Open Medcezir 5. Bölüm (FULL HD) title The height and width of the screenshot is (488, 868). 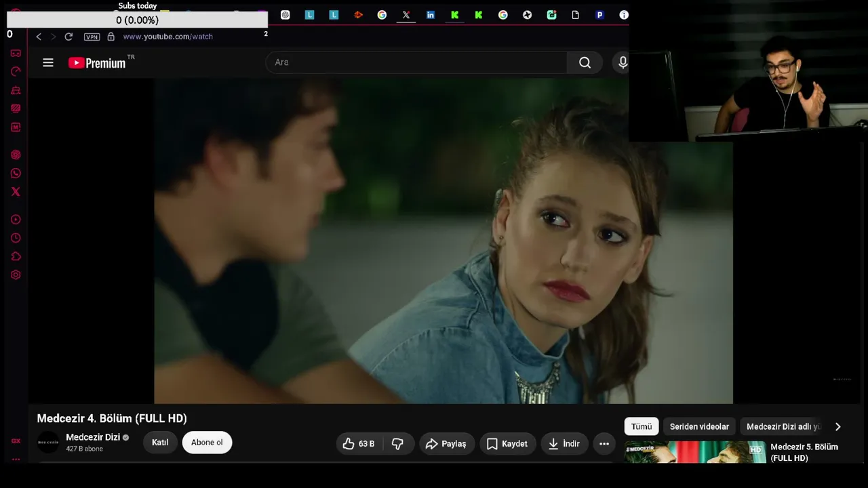pyautogui.click(x=804, y=453)
